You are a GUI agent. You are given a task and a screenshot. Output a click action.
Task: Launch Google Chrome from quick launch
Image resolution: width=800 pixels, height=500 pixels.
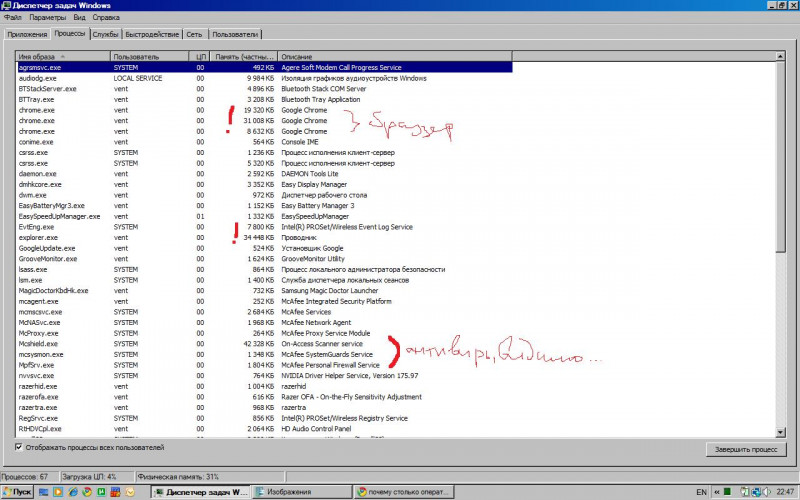tap(87, 492)
